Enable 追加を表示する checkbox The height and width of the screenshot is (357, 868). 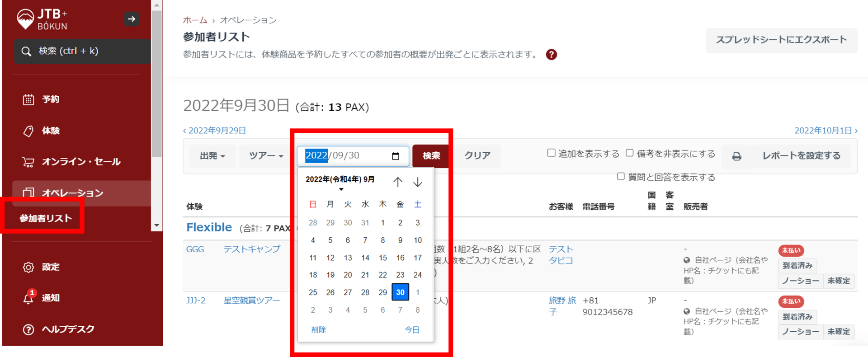551,153
